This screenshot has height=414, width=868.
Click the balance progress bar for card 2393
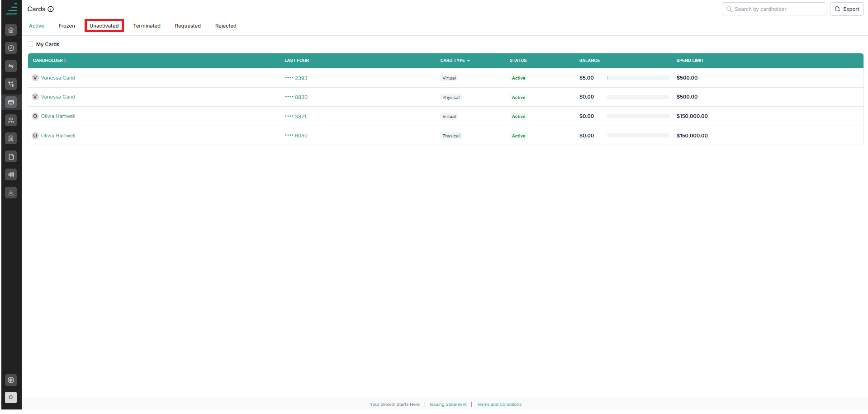(638, 78)
